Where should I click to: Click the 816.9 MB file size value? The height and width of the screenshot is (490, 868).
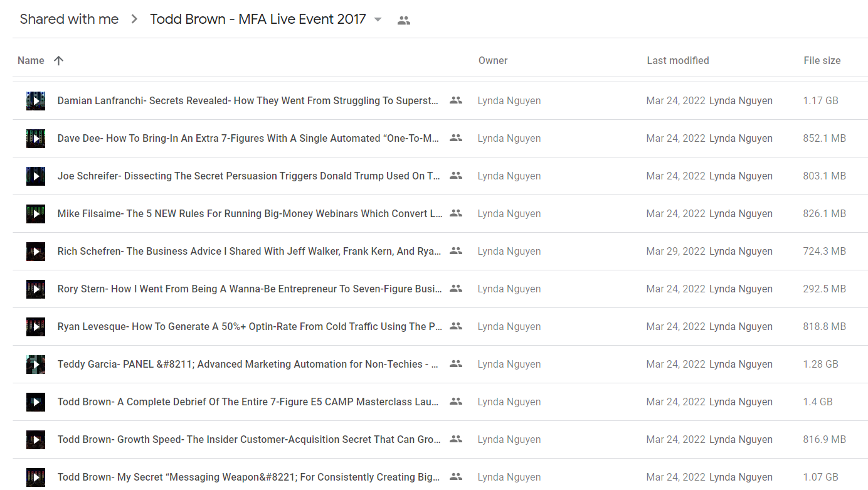tap(825, 439)
